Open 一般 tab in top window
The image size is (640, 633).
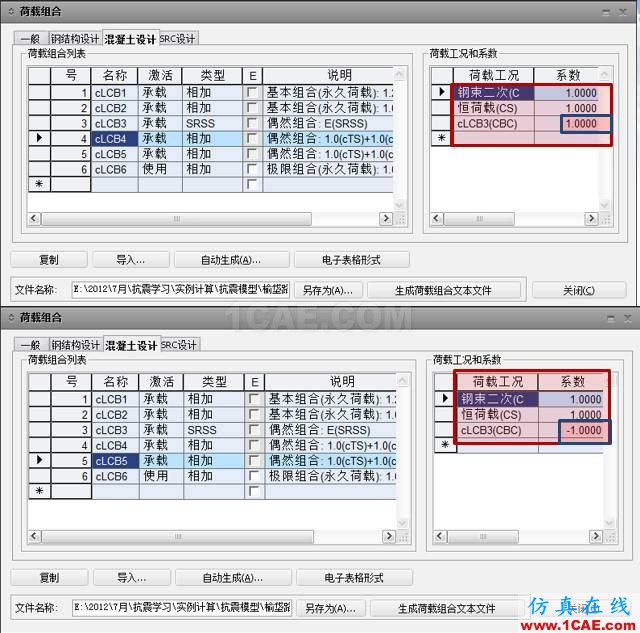pos(31,39)
